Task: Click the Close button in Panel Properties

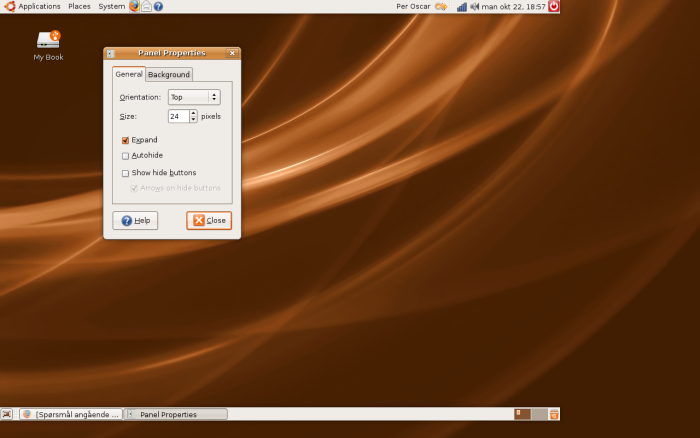Action: pos(209,221)
